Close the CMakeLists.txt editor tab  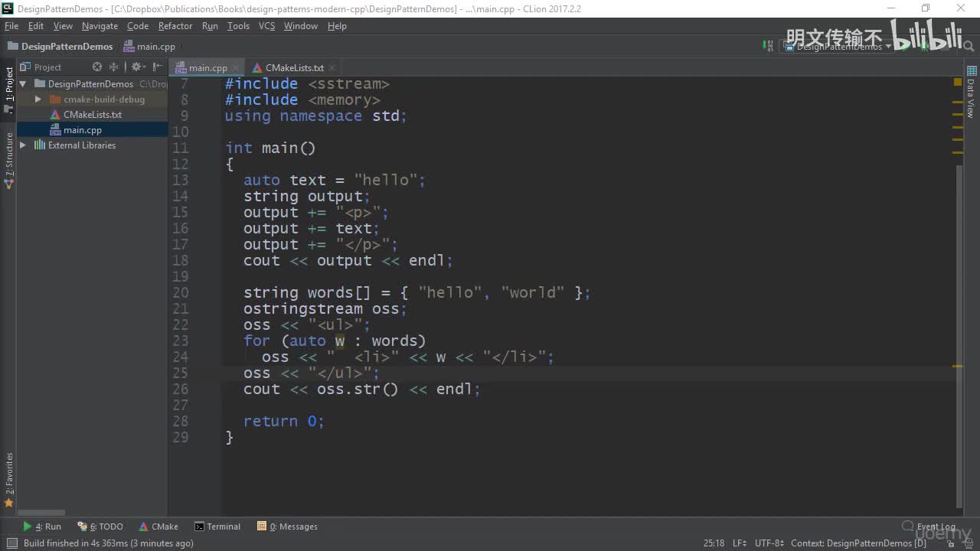[332, 67]
